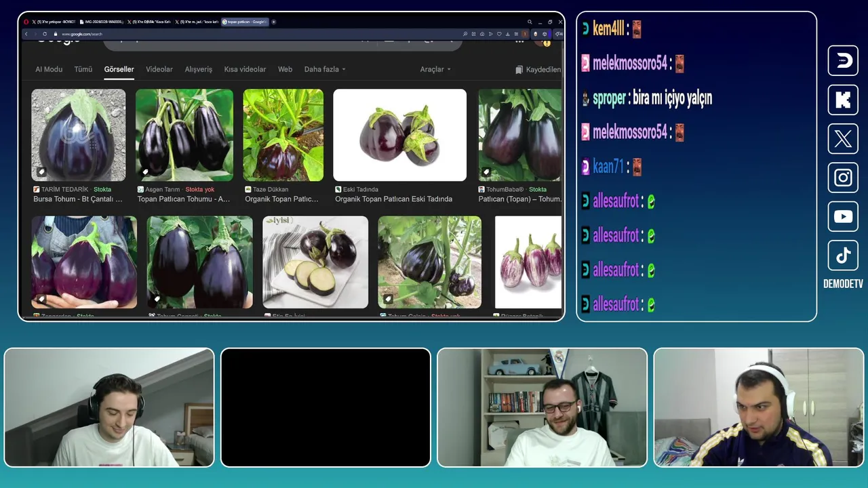Click the Opera logo menu icon
Image resolution: width=868 pixels, height=488 pixels.
[26, 22]
